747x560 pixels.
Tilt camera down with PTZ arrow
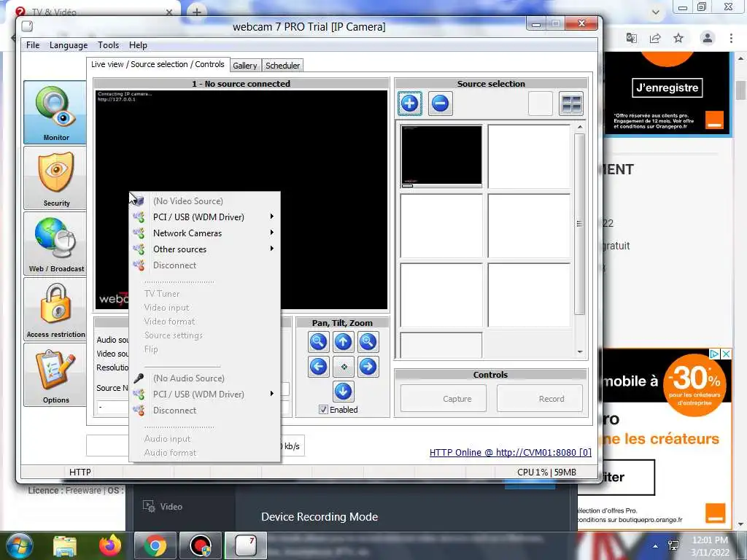click(343, 392)
